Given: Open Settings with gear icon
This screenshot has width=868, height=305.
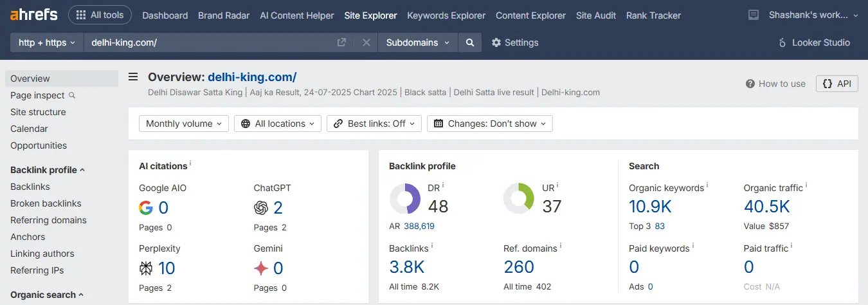Looking at the screenshot, I should (515, 42).
